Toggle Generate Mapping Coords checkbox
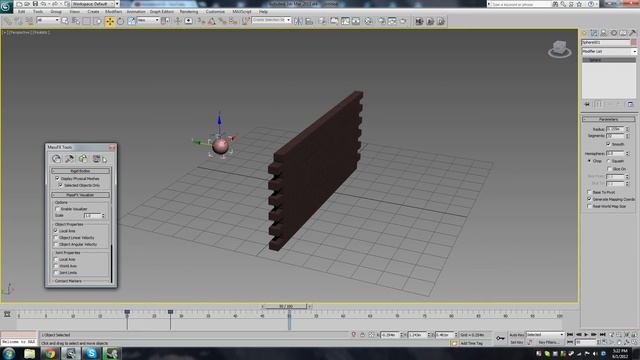The width and height of the screenshot is (640, 360). coord(589,199)
